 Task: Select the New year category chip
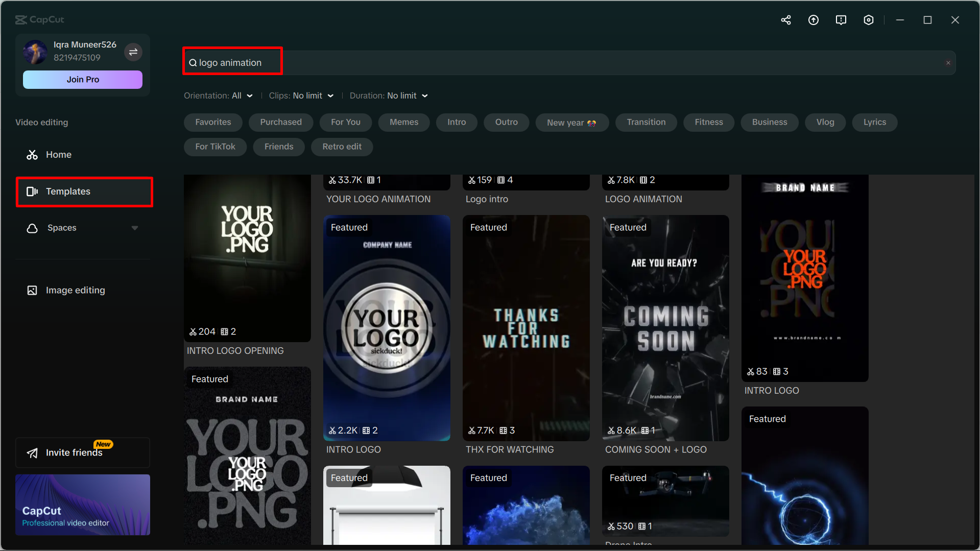[572, 123]
